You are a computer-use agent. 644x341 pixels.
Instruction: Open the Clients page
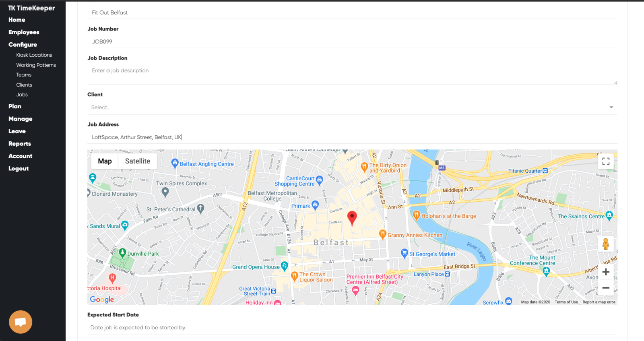click(24, 85)
